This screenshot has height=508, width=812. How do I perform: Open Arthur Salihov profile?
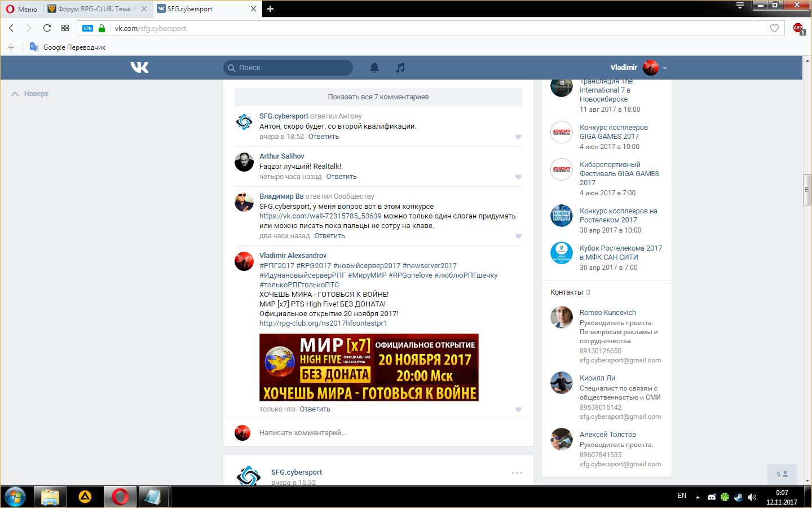(282, 156)
